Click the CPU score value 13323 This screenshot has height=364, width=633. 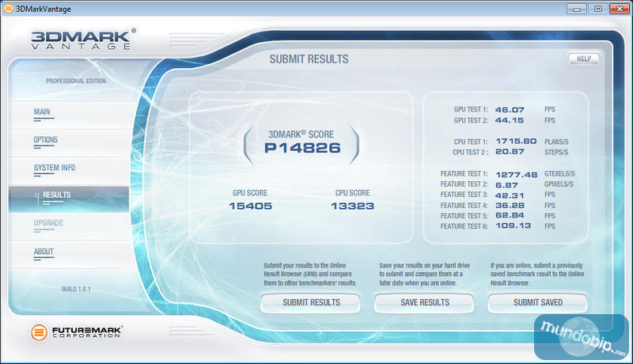click(x=352, y=206)
